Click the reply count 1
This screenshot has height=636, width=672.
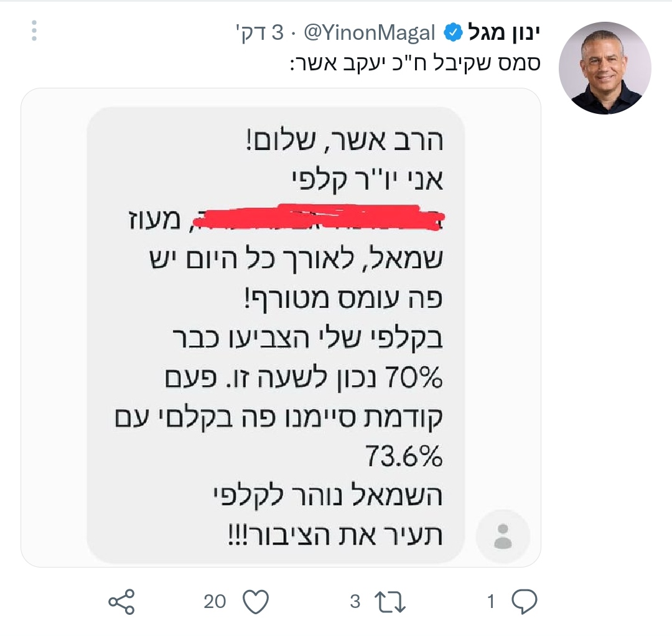click(x=491, y=602)
